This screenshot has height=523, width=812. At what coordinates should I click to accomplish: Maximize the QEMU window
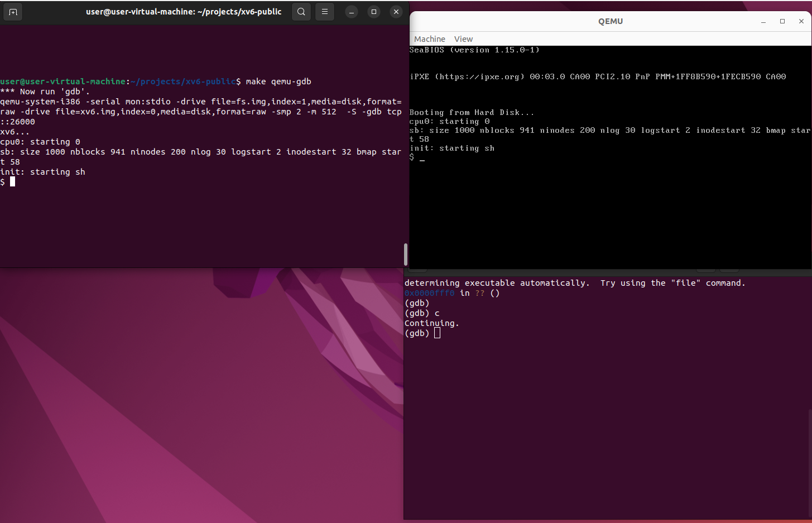point(782,21)
